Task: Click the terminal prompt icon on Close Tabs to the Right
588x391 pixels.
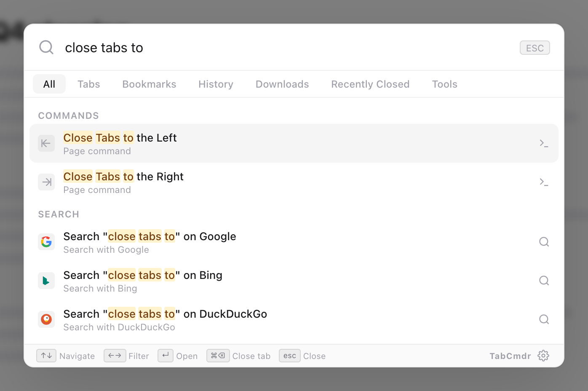Action: pyautogui.click(x=544, y=182)
